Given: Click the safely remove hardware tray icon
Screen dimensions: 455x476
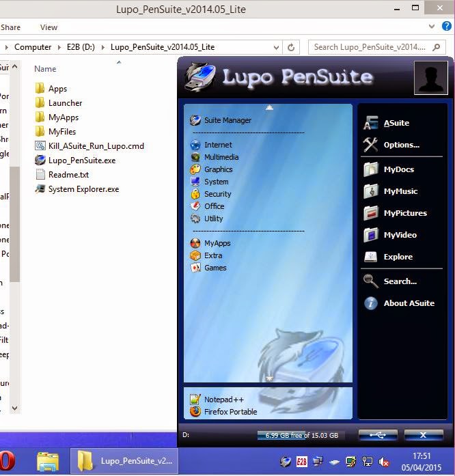Looking at the screenshot, I should pyautogui.click(x=334, y=462).
